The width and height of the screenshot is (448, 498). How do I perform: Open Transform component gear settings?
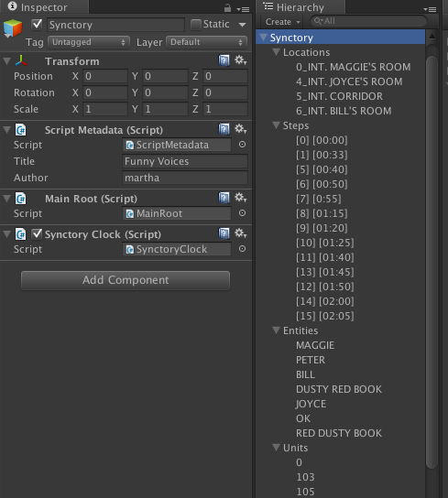tap(240, 60)
